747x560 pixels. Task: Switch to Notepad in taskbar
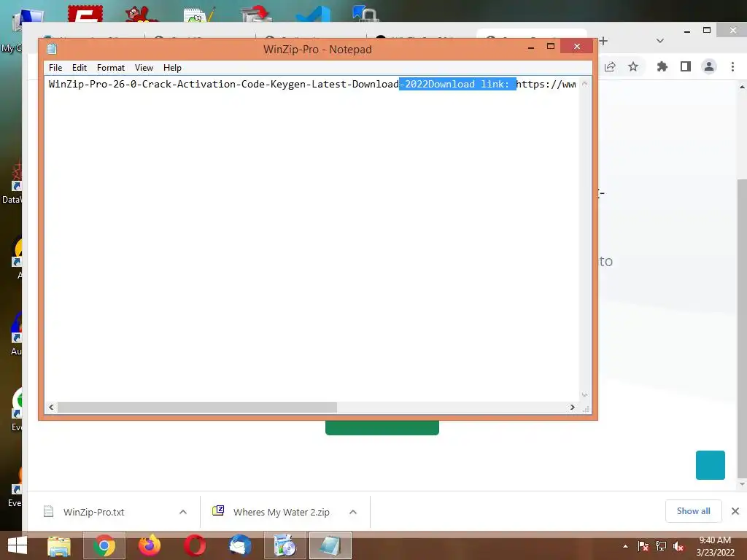[x=330, y=545]
